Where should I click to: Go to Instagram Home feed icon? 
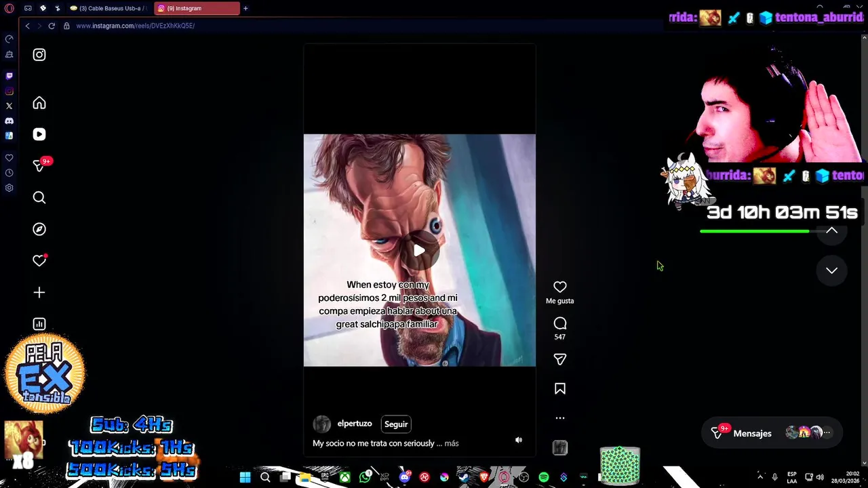click(x=39, y=103)
